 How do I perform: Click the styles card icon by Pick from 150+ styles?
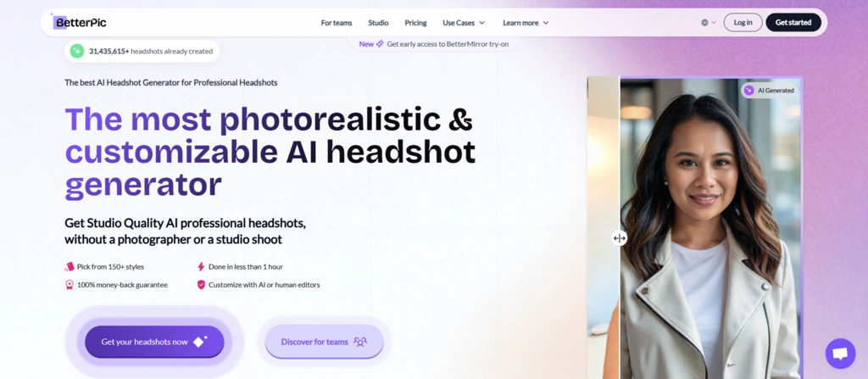tap(70, 266)
